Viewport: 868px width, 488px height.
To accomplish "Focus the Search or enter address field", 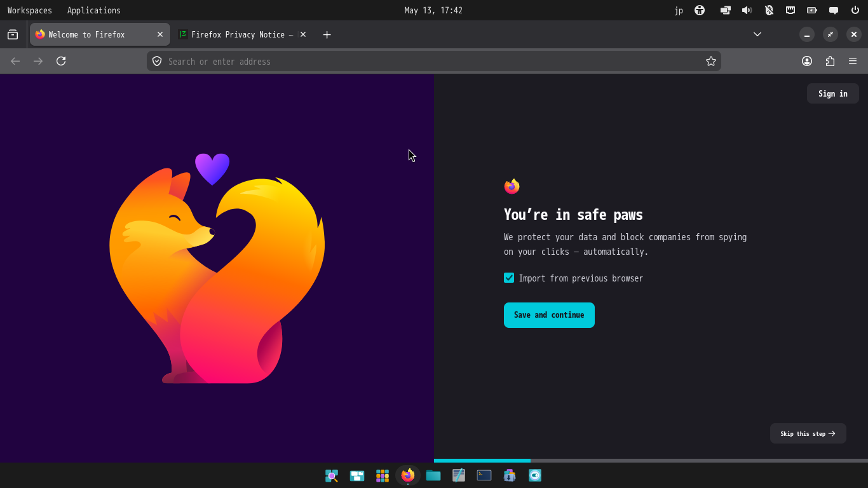I will 433,61.
